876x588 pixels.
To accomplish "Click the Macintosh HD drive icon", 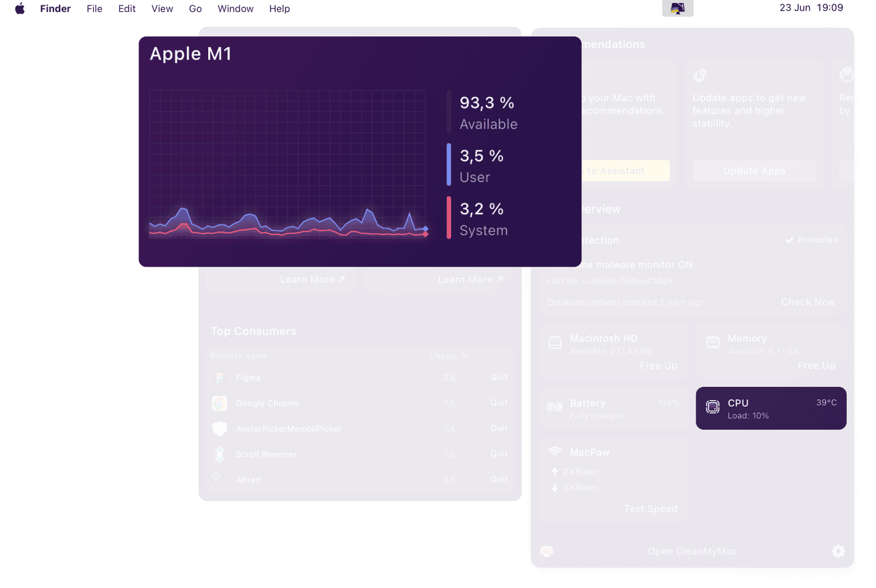I will coord(555,343).
